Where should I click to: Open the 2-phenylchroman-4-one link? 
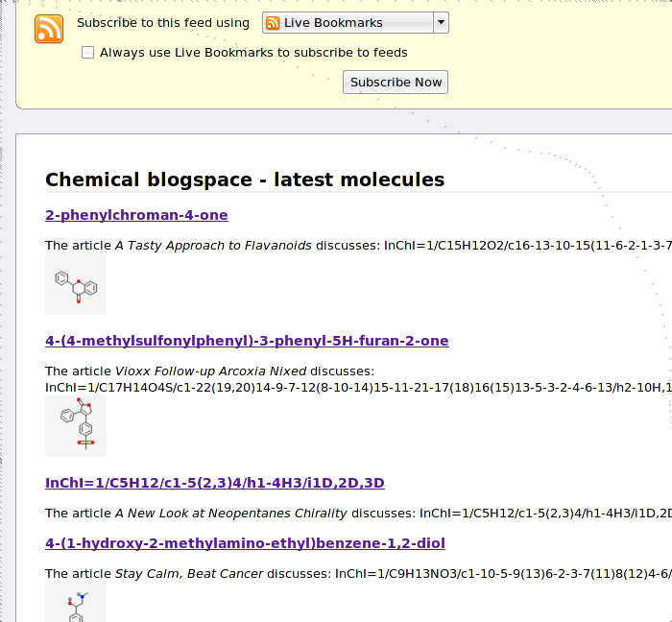[x=136, y=215]
